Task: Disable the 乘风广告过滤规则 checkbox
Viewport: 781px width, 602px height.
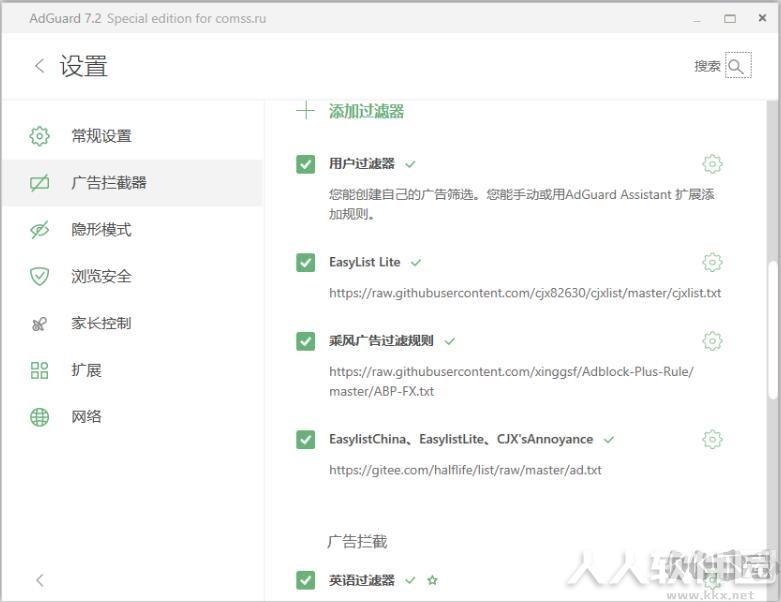Action: point(305,341)
